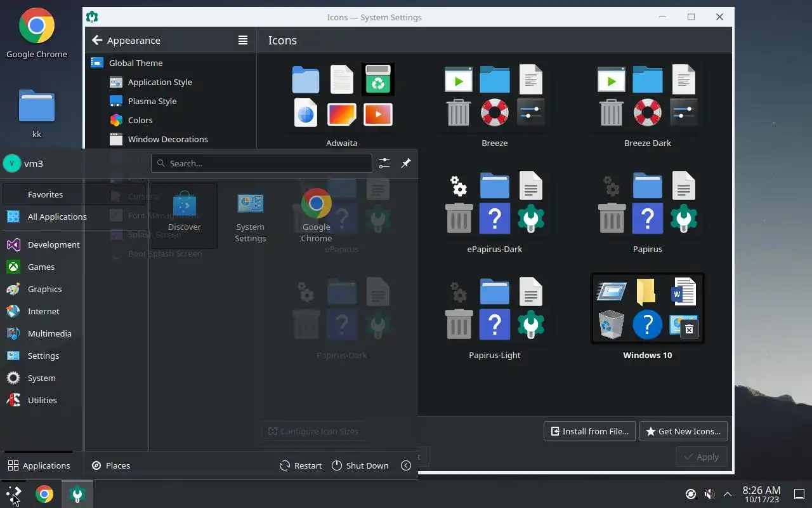Open the Settings category in the launcher
Screen dimensions: 812x508
tap(75, 356)
